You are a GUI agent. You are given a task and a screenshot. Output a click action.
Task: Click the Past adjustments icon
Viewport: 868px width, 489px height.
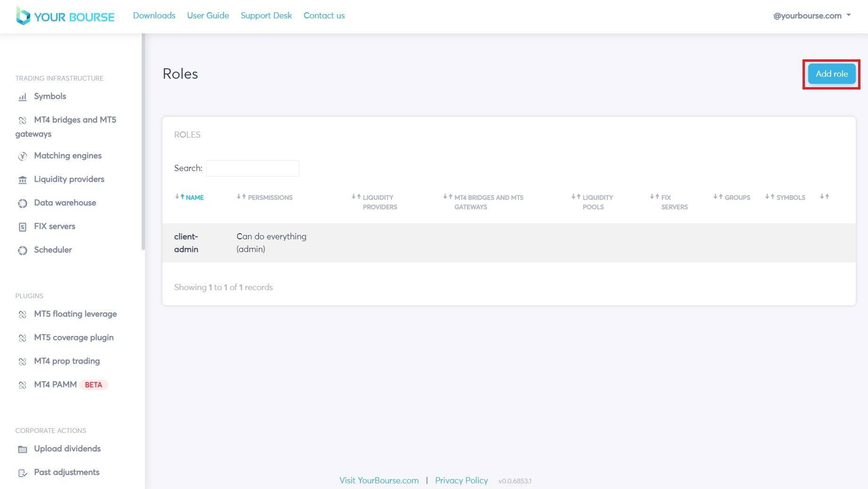click(x=23, y=473)
